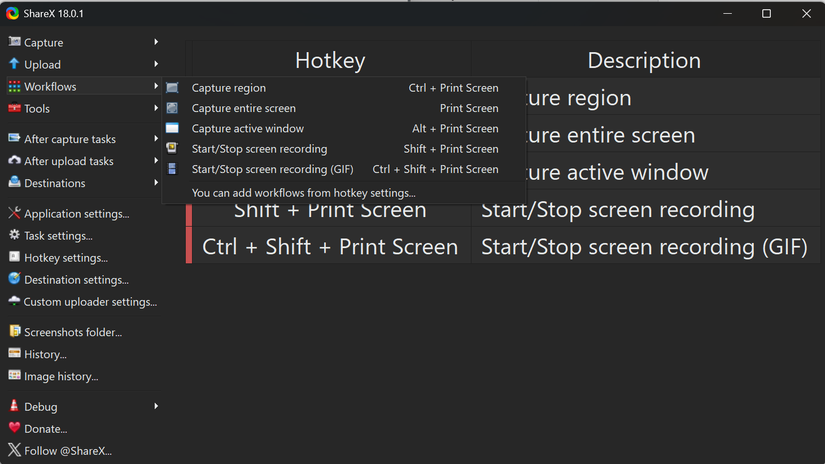Viewport: 825px width, 464px height.
Task: Click the Capture menu label
Action: tap(44, 43)
